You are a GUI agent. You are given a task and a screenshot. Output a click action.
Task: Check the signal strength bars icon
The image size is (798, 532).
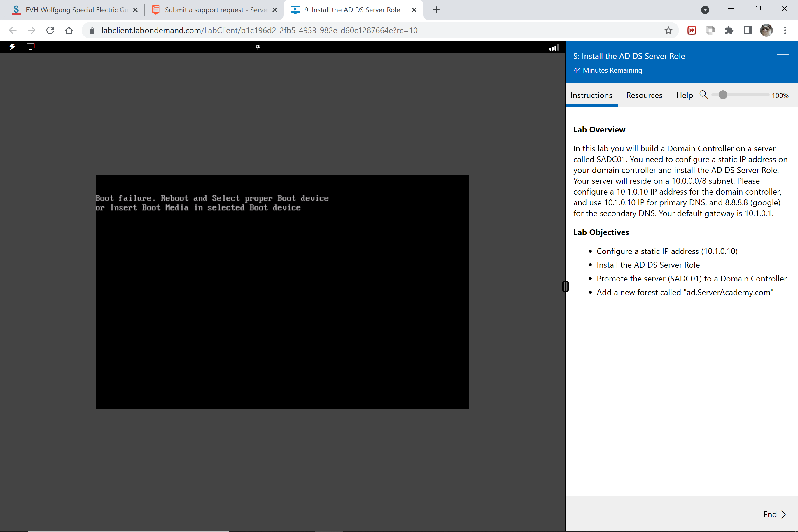(x=554, y=48)
